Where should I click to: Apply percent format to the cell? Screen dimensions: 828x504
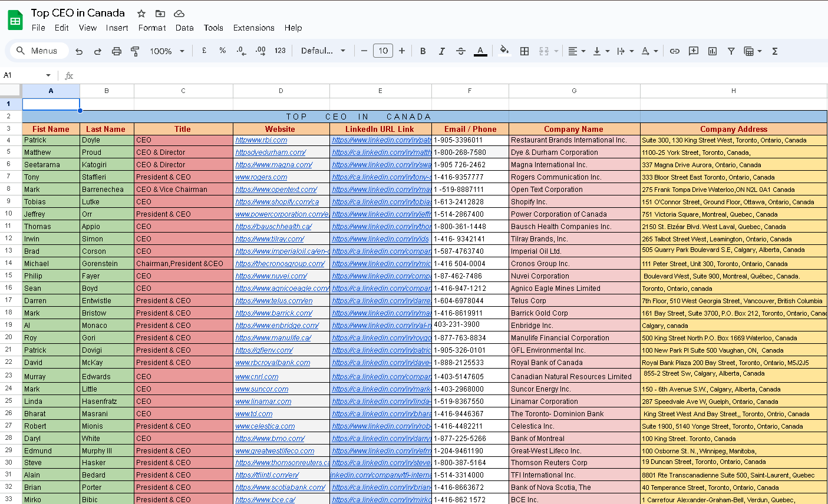(223, 51)
